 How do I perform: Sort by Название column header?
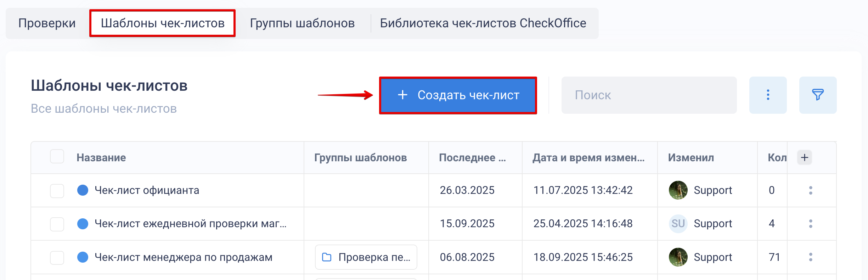(x=101, y=158)
